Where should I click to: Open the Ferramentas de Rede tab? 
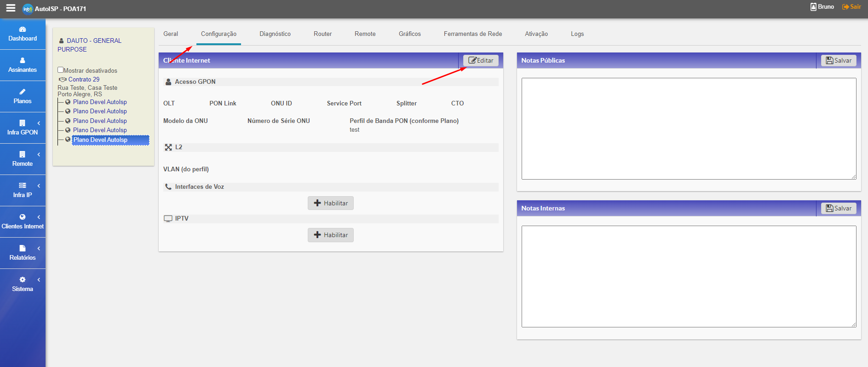point(472,34)
